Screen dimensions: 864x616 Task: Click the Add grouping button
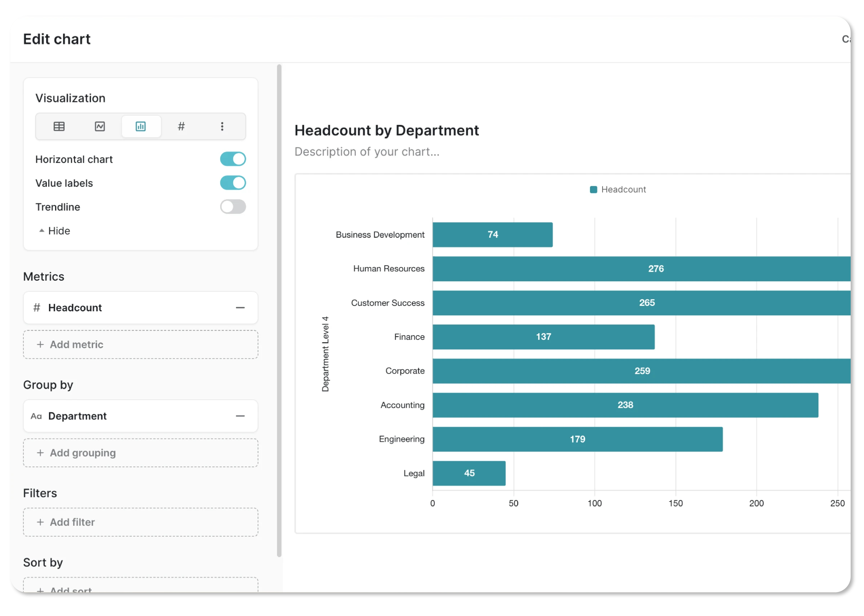point(140,453)
